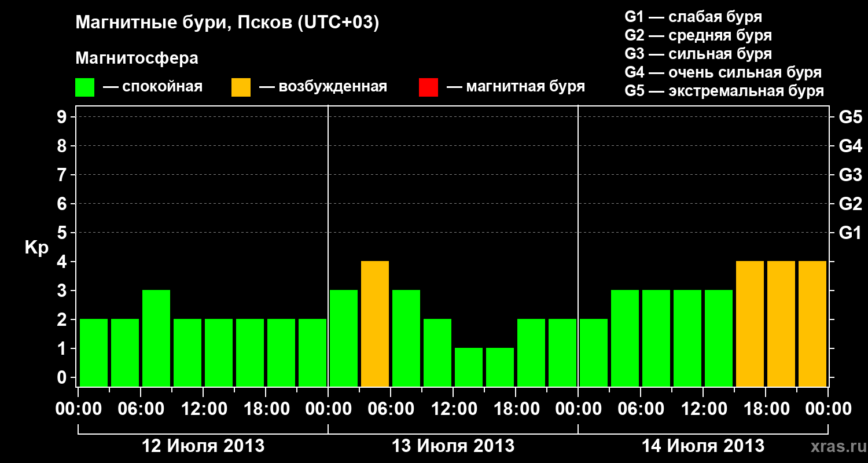This screenshot has height=463, width=868.
Task: Click the Kp 1 bar at 15:00–18:00 on 13 July
Action: (x=500, y=367)
